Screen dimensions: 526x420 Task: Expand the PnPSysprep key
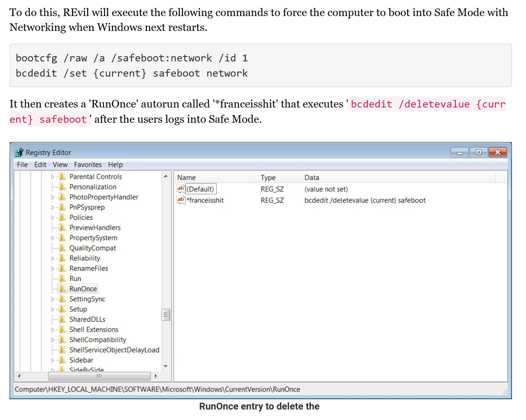point(53,207)
